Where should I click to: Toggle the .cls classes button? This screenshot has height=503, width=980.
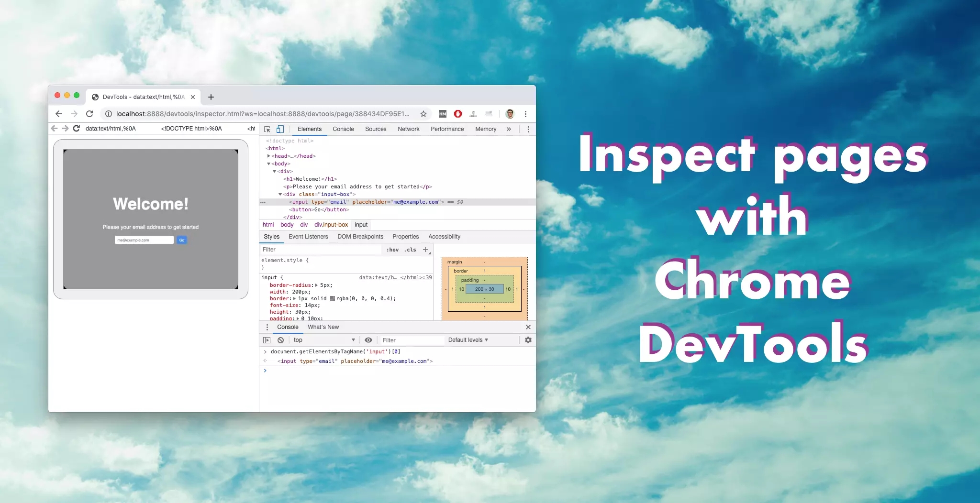411,250
